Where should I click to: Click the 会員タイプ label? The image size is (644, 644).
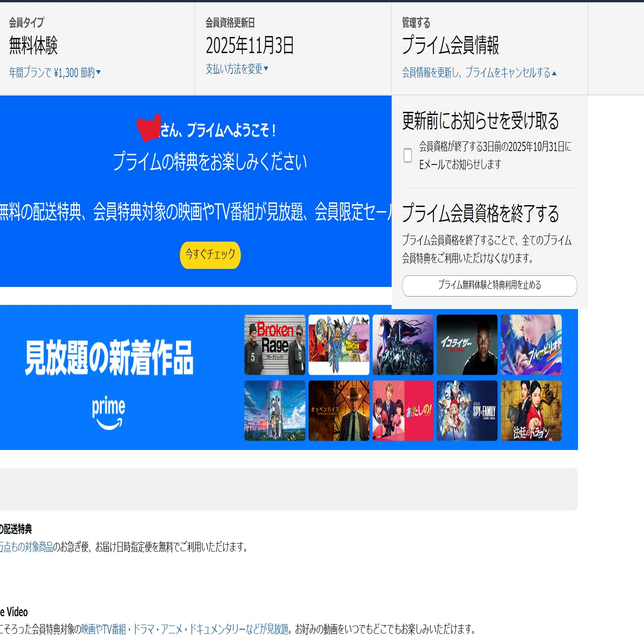tap(27, 22)
